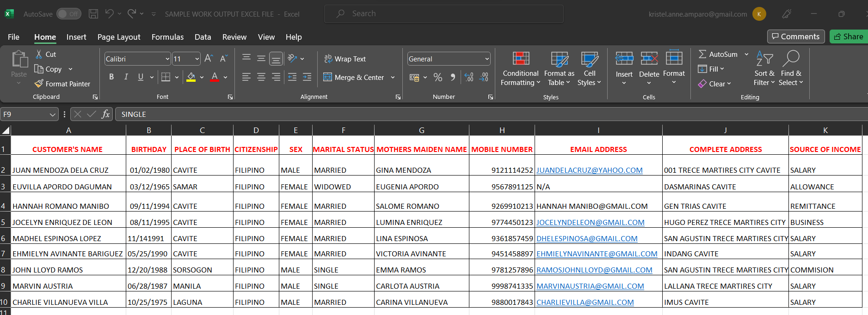Viewport: 868px width, 315px height.
Task: Click the Borders icon in Font group
Action: pos(166,77)
